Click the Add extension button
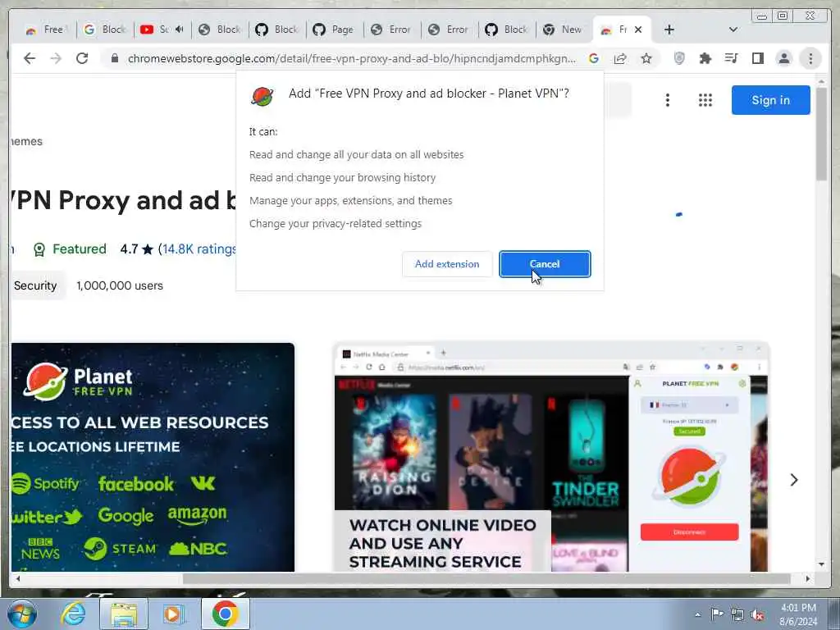Screen dimensions: 840x630 pos(447,264)
